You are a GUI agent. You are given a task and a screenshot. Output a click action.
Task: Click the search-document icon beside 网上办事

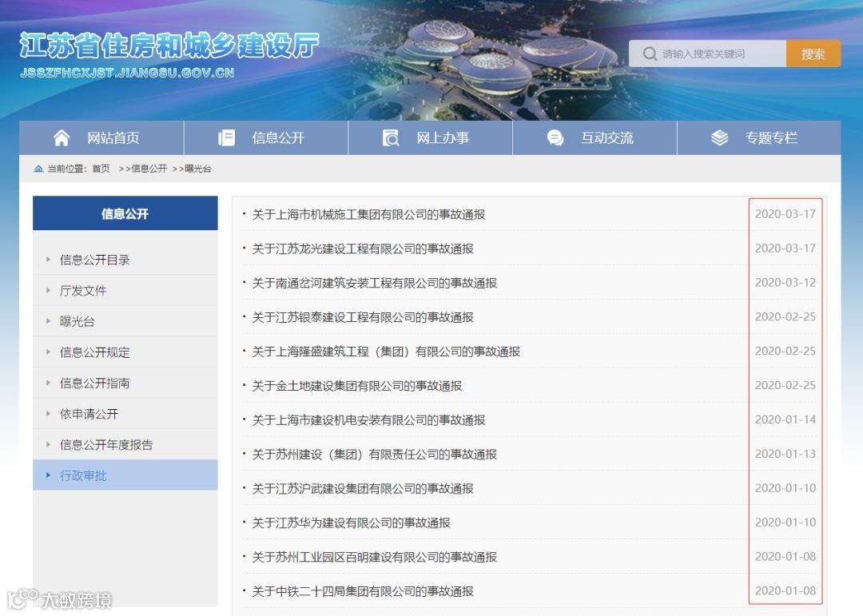[x=391, y=137]
